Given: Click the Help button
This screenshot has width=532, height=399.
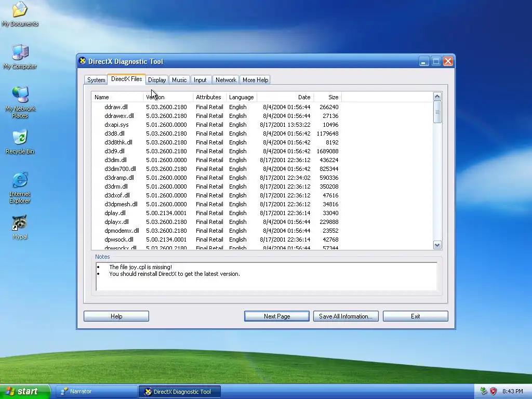Looking at the screenshot, I should tap(116, 316).
